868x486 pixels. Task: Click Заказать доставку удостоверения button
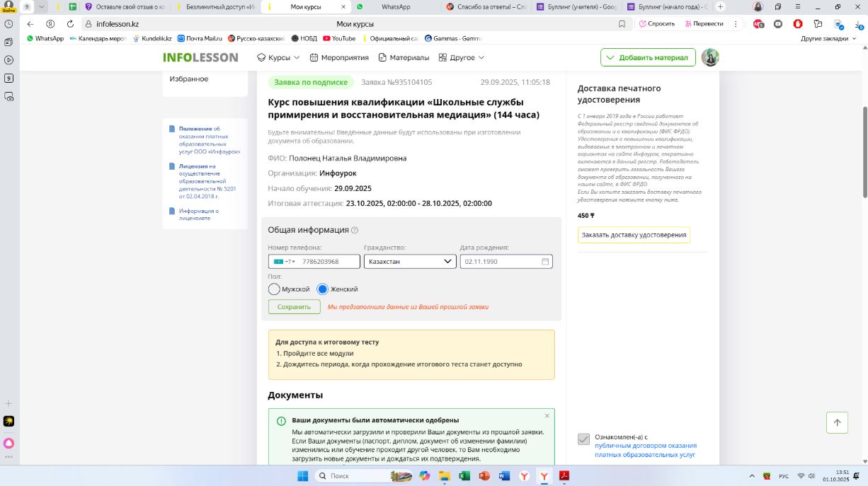(634, 235)
